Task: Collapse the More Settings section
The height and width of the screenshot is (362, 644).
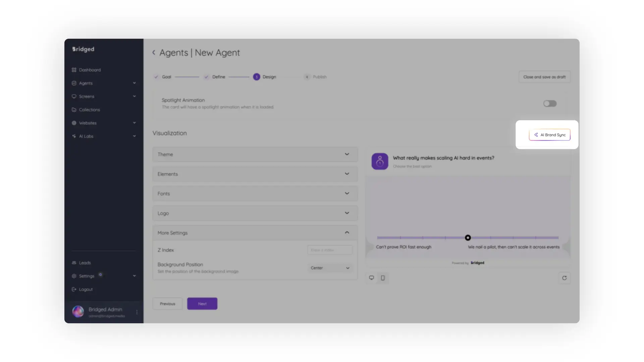Action: coord(347,233)
